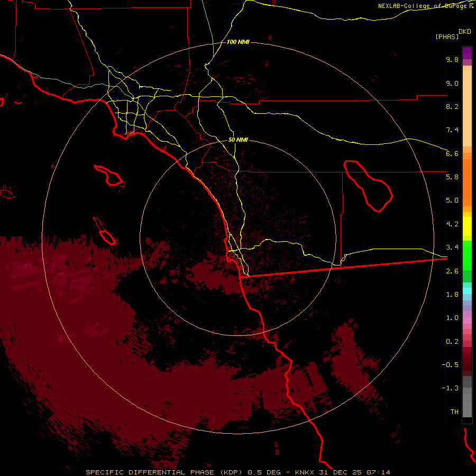Select the 2.6 scale label
The width and height of the screenshot is (476, 476).
point(452,271)
